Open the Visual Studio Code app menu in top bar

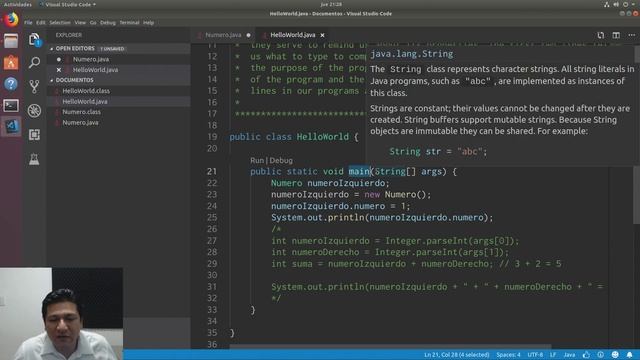coord(68,4)
